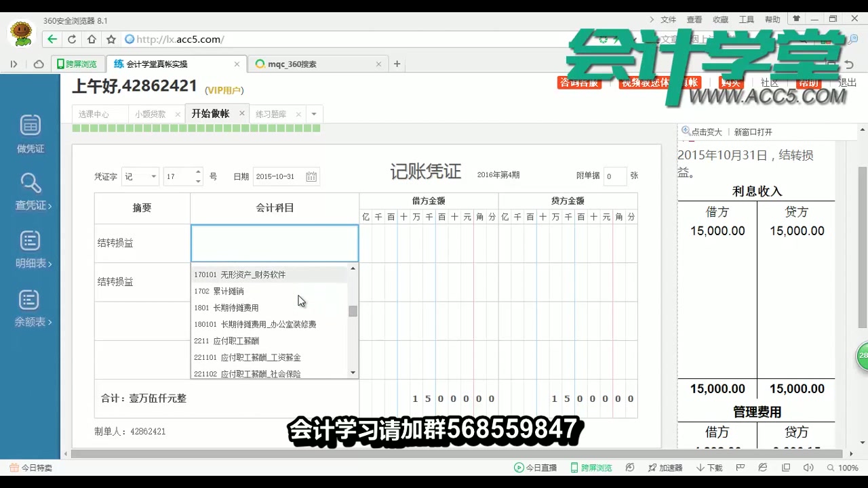Screen dimensions: 868x488
Task: Toggle the browser sound speaker icon
Action: click(808, 468)
